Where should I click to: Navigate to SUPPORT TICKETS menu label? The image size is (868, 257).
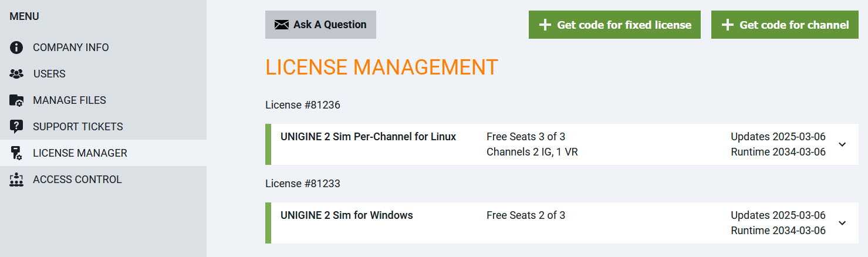[x=78, y=127]
